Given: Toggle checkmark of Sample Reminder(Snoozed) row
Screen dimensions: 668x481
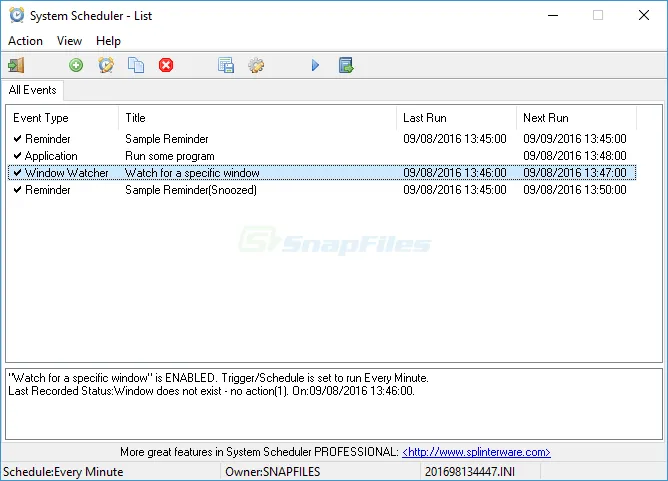Looking at the screenshot, I should point(17,190).
